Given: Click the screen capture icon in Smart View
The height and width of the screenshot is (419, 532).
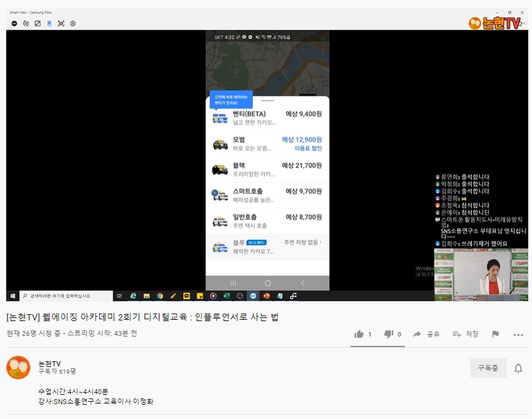Looking at the screenshot, I should pyautogui.click(x=61, y=24).
